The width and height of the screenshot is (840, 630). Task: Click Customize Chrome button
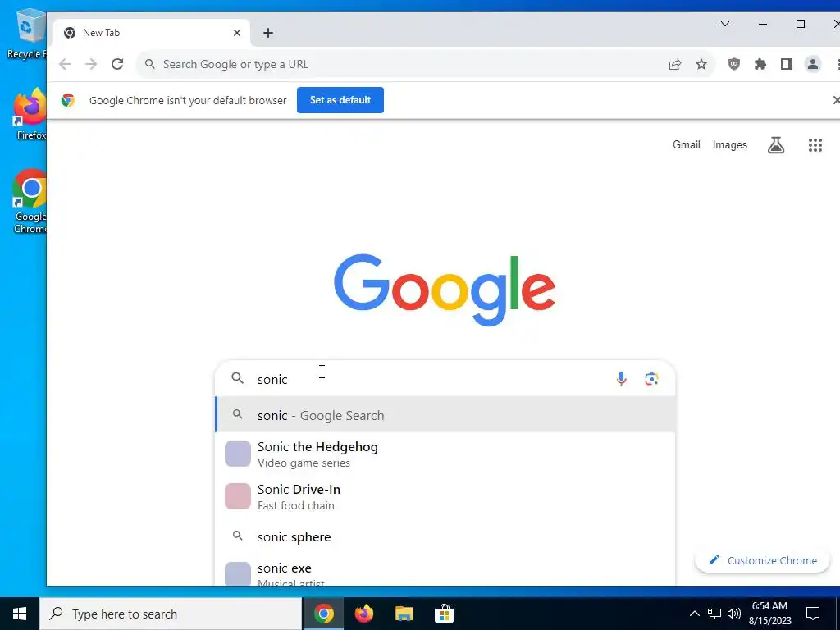(762, 560)
